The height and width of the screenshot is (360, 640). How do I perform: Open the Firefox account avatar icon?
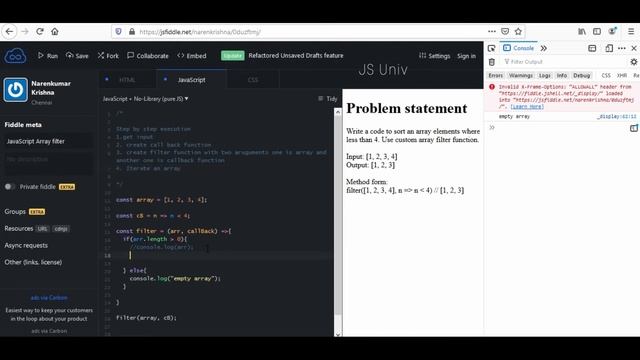pyautogui.click(x=612, y=31)
